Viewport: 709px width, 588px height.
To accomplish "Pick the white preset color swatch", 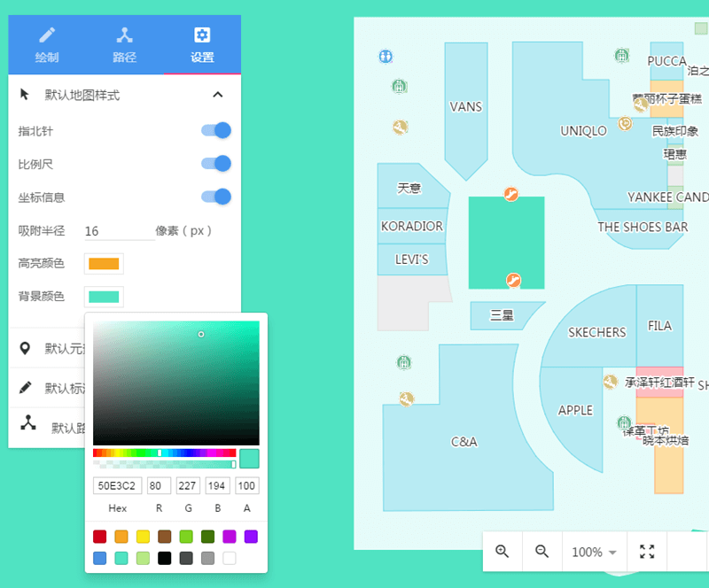I will pos(230,558).
